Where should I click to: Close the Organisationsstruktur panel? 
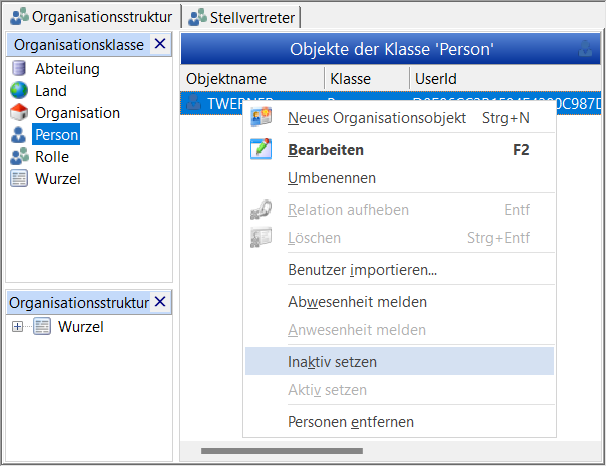coord(160,302)
